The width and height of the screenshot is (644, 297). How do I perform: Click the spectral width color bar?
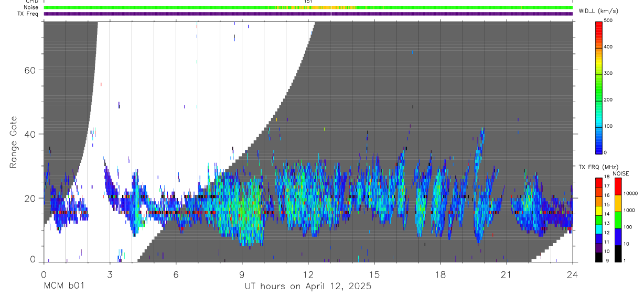coord(599,87)
